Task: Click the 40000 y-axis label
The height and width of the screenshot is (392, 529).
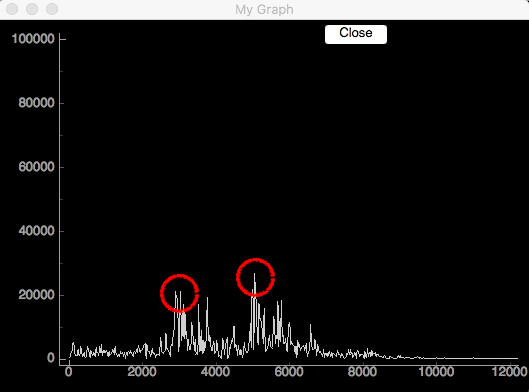Action: pos(36,231)
